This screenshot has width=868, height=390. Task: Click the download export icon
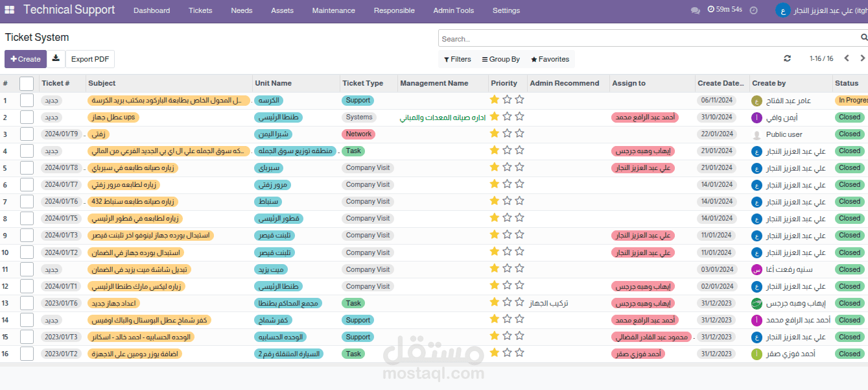point(56,58)
